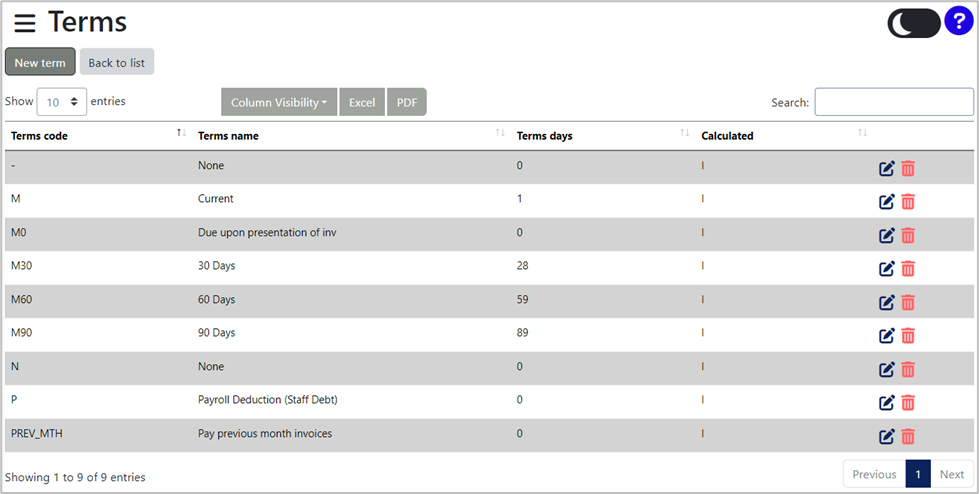Select the 'M60' code cell

pyautogui.click(x=21, y=299)
